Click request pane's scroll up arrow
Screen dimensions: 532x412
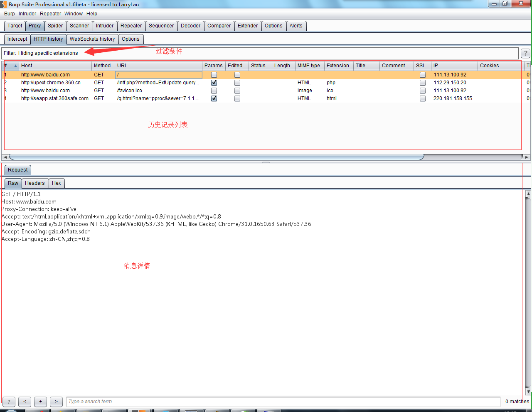pyautogui.click(x=528, y=194)
